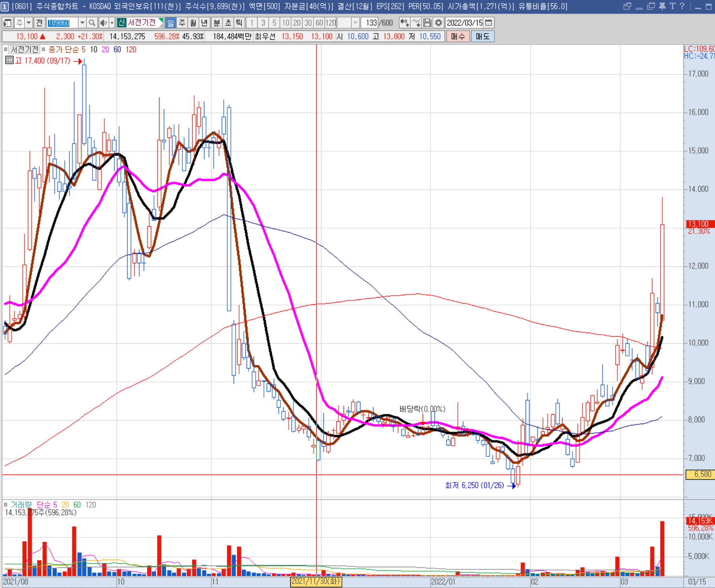
Task: Click the 120-day red average legend
Action: [131, 50]
